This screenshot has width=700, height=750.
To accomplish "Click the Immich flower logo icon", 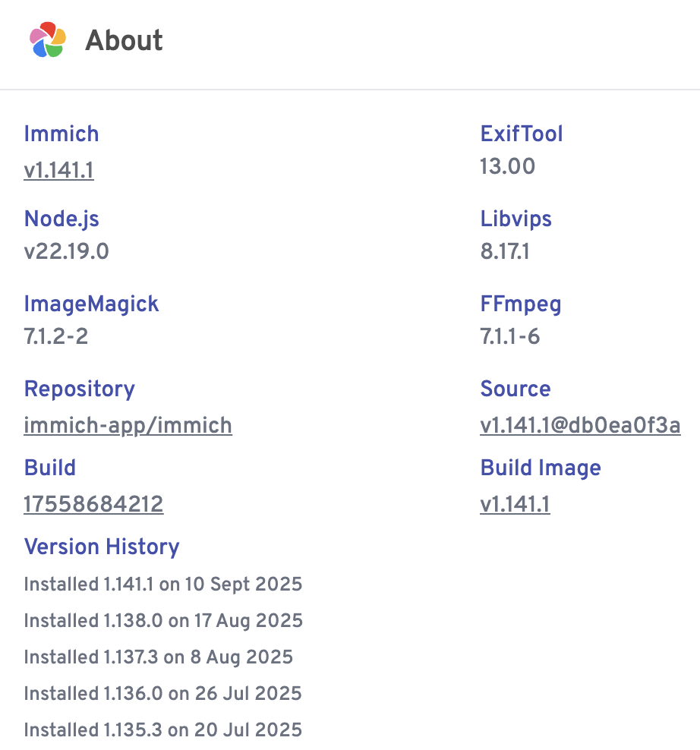I will (x=48, y=40).
